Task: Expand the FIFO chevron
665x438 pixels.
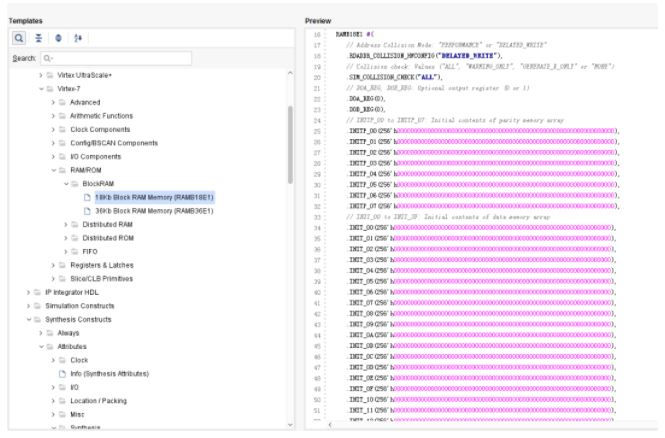Action: coord(65,251)
